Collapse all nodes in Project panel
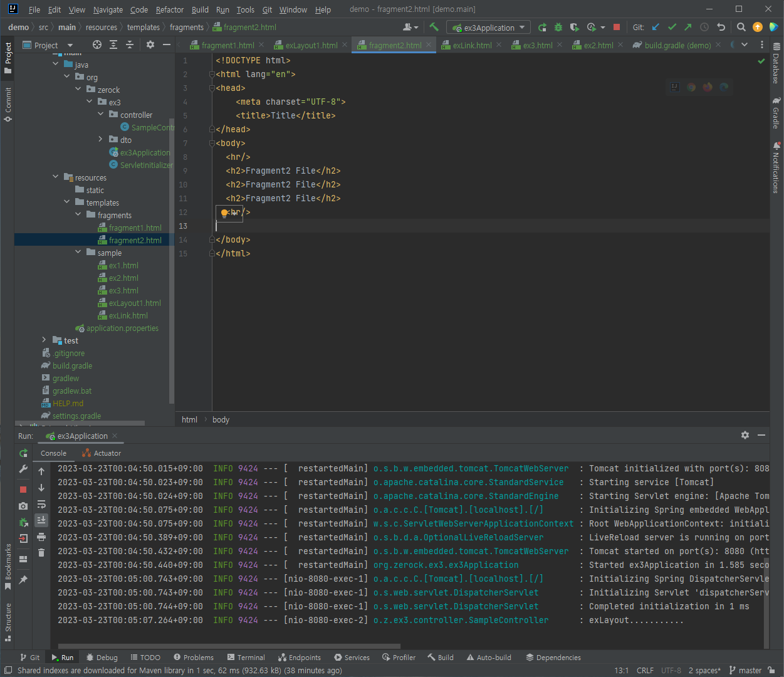The image size is (784, 677). coord(129,45)
